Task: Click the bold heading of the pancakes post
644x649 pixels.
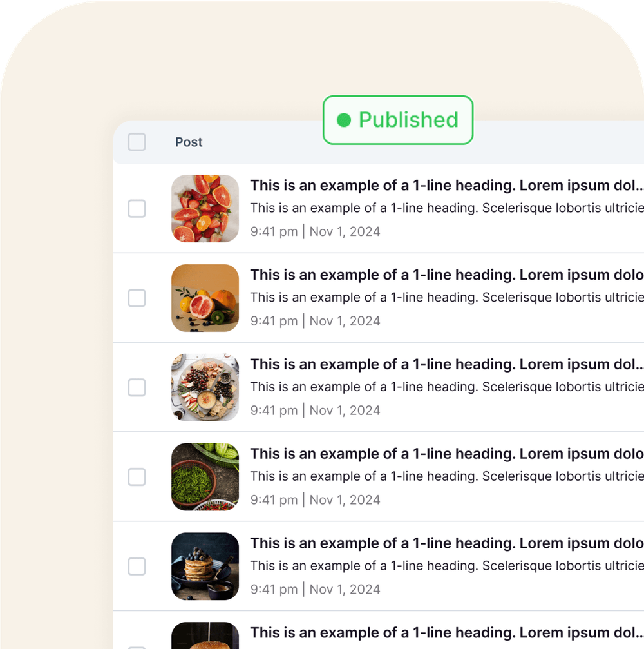Action: coord(447,543)
